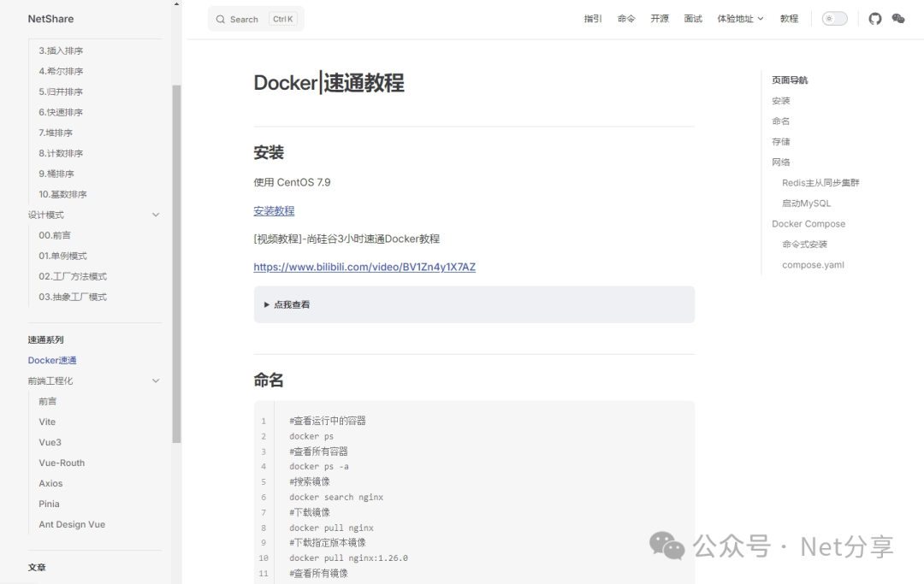Open 前言 under 前端工程化
This screenshot has height=584, width=924.
(48, 402)
